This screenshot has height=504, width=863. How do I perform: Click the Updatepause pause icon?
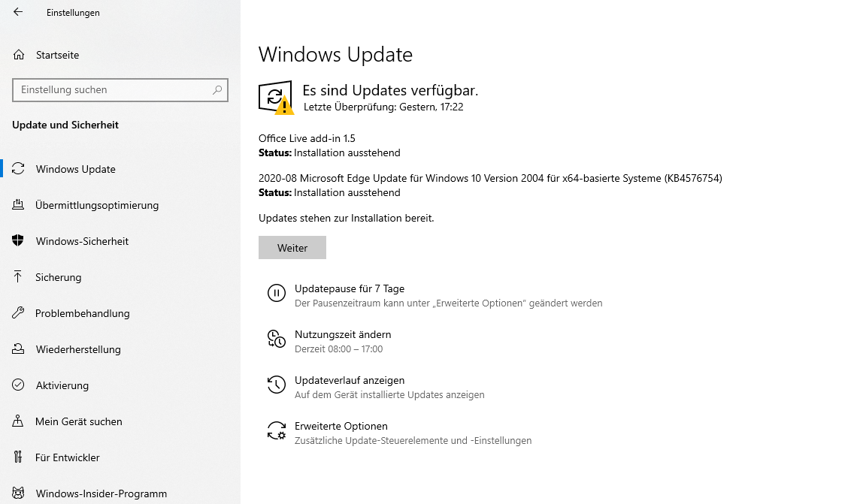coord(277,294)
